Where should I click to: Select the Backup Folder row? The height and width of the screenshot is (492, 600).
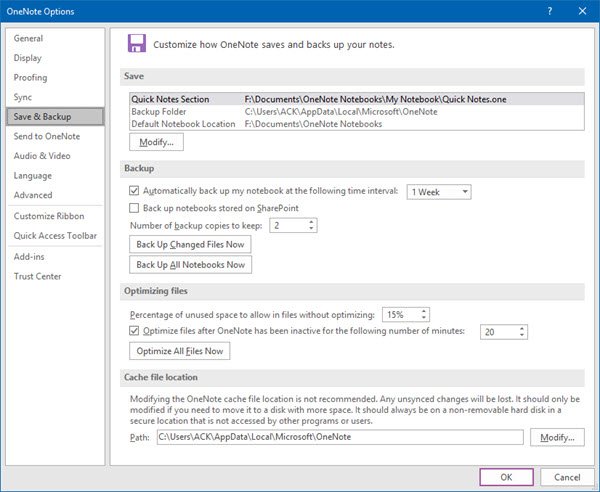pyautogui.click(x=160, y=112)
